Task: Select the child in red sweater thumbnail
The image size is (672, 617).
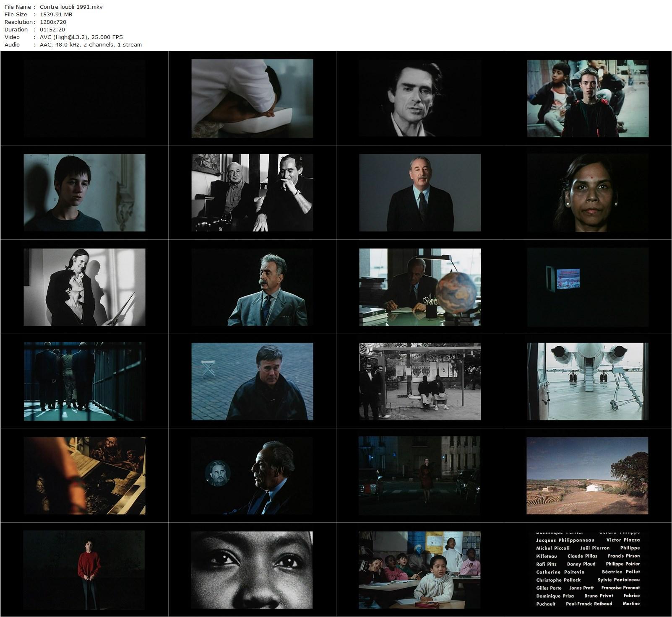Action: [84, 570]
